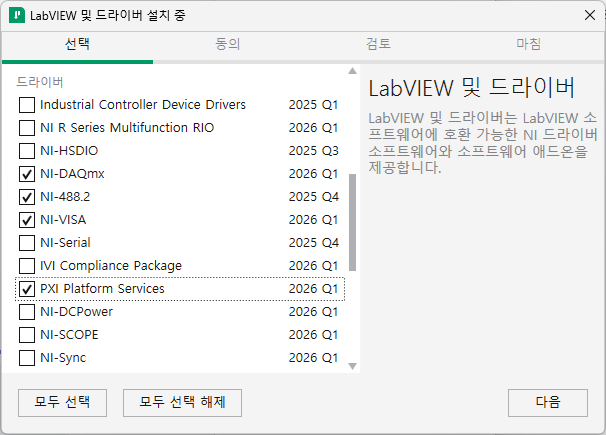Enable the NI-Serial driver checkbox
The width and height of the screenshot is (606, 435).
pyautogui.click(x=27, y=243)
